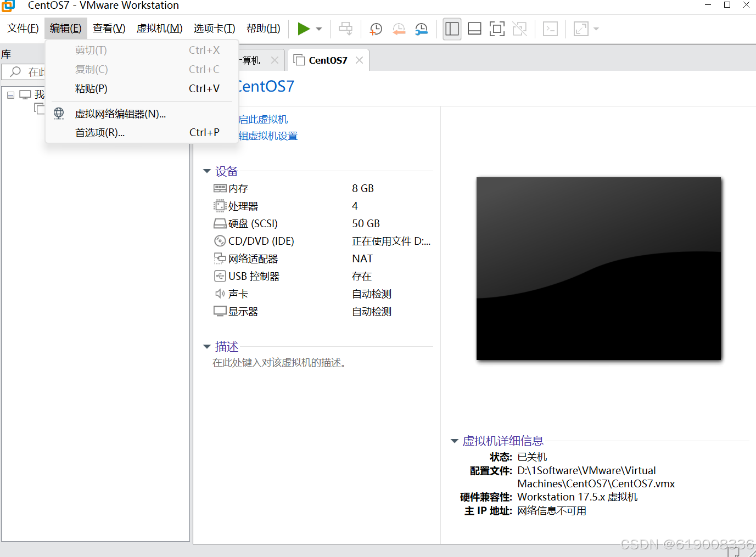Close the CentOS7 tab
Viewport: 756px width, 557px height.
point(359,60)
